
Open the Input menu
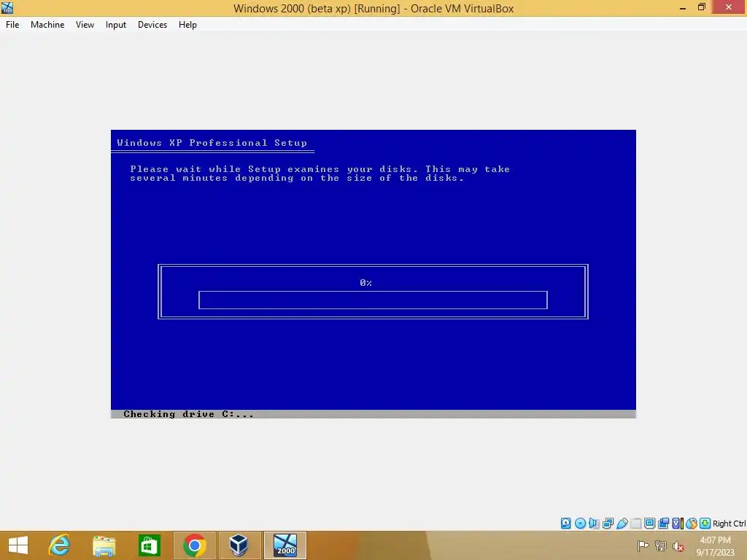[116, 25]
